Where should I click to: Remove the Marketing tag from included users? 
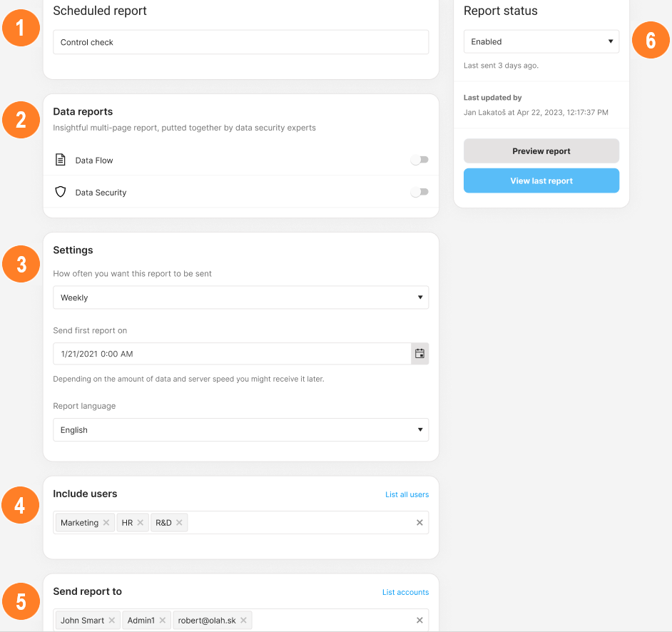(x=106, y=523)
